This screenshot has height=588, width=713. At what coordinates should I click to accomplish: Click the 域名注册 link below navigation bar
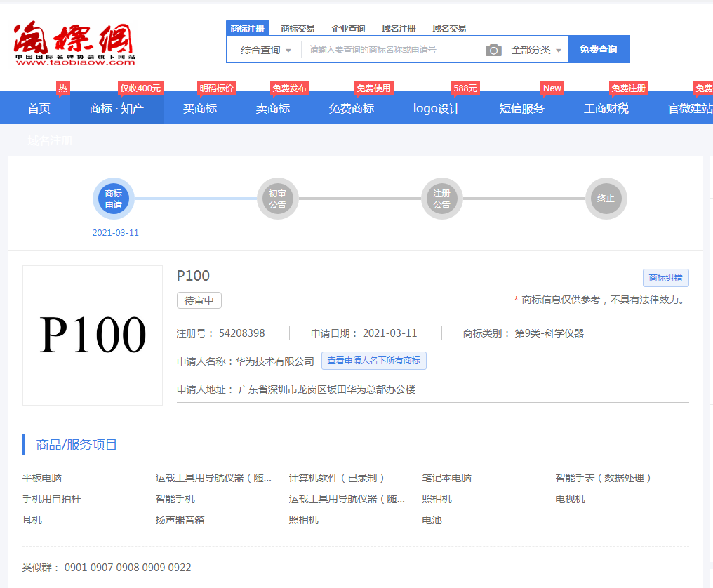[51, 140]
